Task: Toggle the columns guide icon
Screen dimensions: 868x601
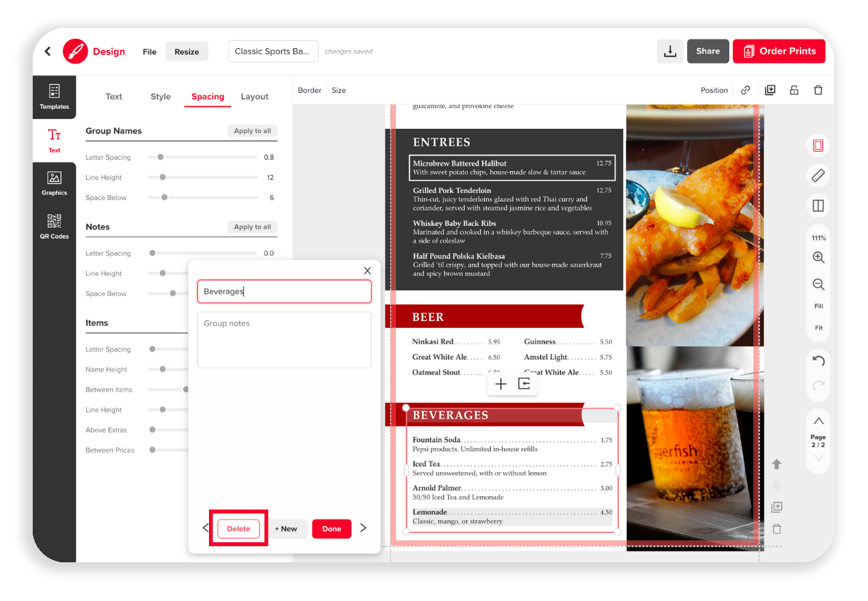Action: [818, 206]
